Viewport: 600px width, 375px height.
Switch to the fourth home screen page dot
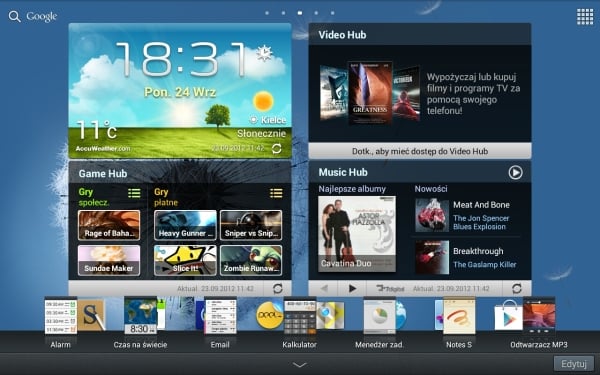point(316,13)
